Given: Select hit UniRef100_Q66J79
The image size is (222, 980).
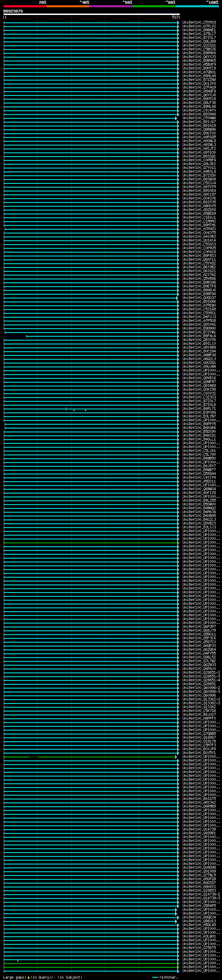Looking at the screenshot, I should (199, 630).
